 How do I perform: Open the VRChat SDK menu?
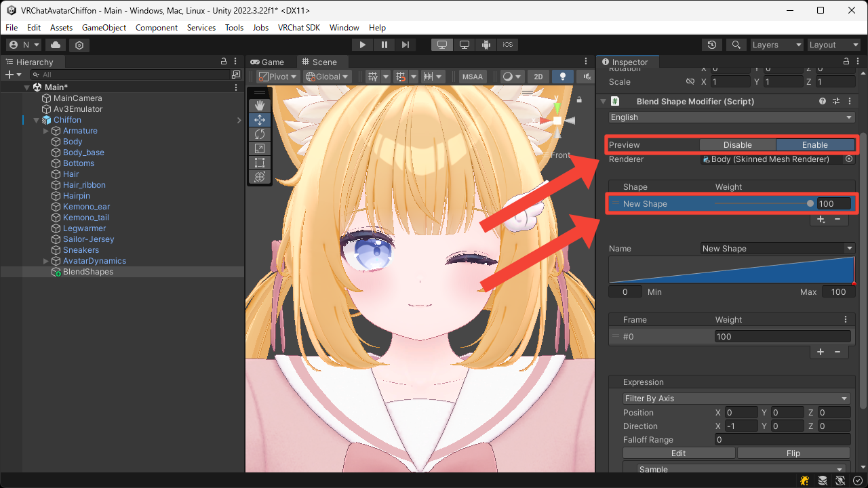[298, 28]
